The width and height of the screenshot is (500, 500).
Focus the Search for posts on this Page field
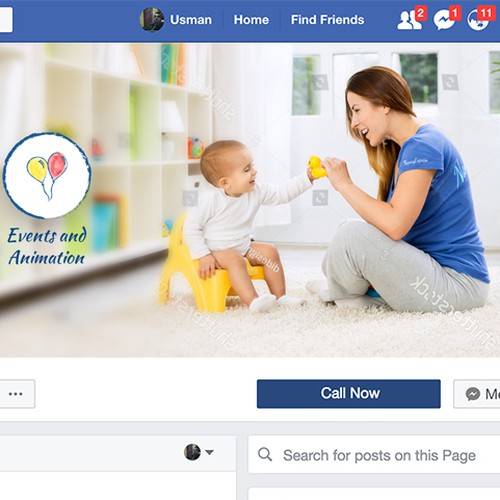(374, 454)
